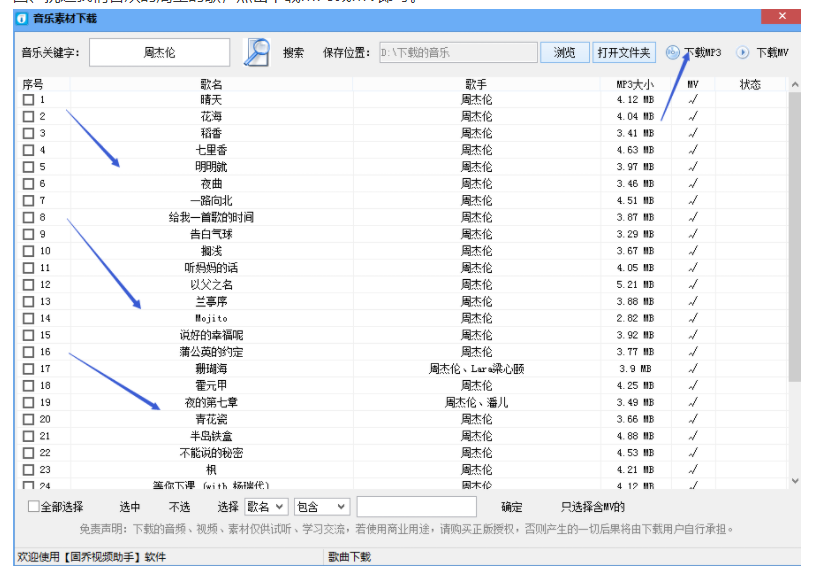Click the 浏览 browse button
The width and height of the screenshot is (827, 576).
pos(565,53)
